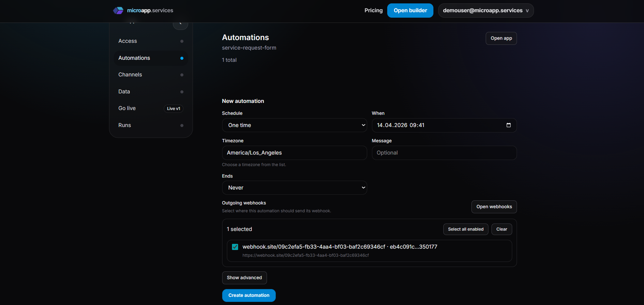Open Runs section in sidebar
Image resolution: width=644 pixels, height=305 pixels.
pos(151,125)
